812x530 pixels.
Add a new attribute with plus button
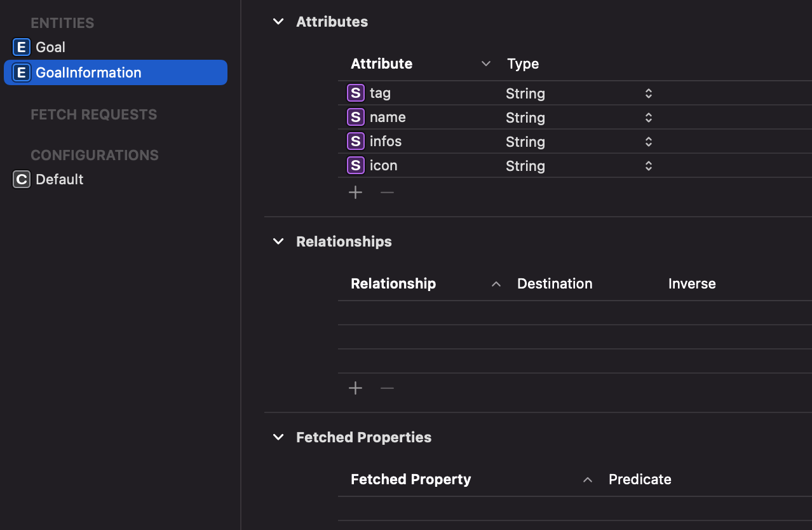click(x=356, y=193)
